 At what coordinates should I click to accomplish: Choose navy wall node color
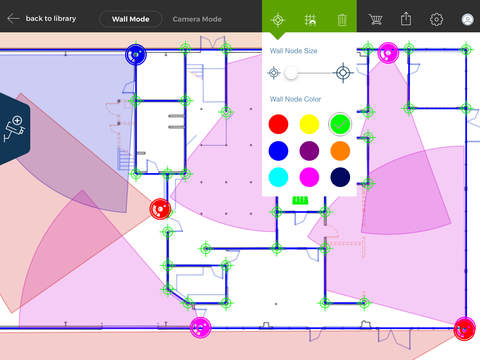(340, 177)
